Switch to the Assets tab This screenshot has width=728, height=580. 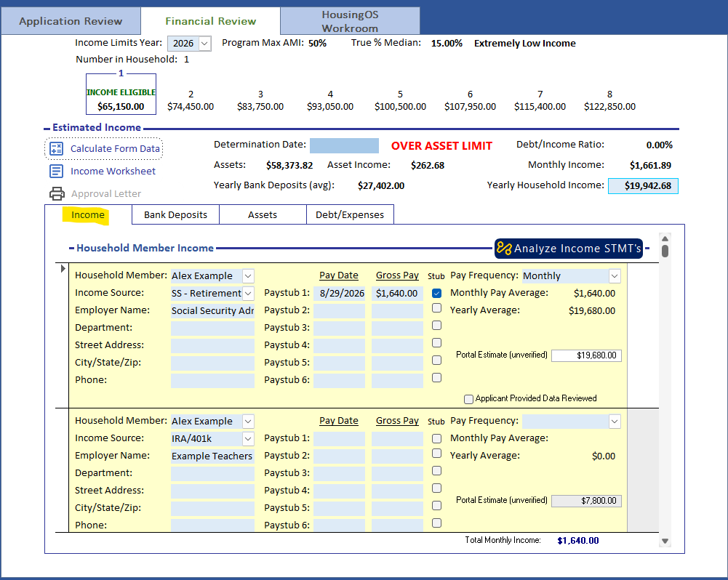tap(263, 215)
